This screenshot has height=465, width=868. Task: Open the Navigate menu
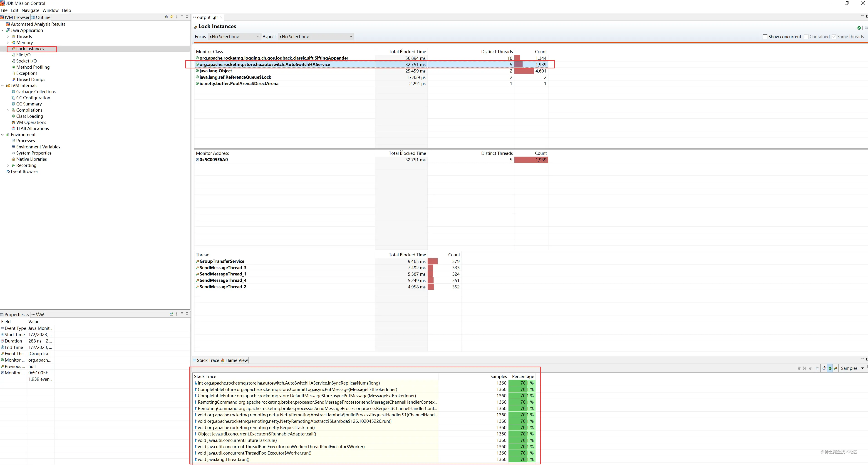click(30, 10)
